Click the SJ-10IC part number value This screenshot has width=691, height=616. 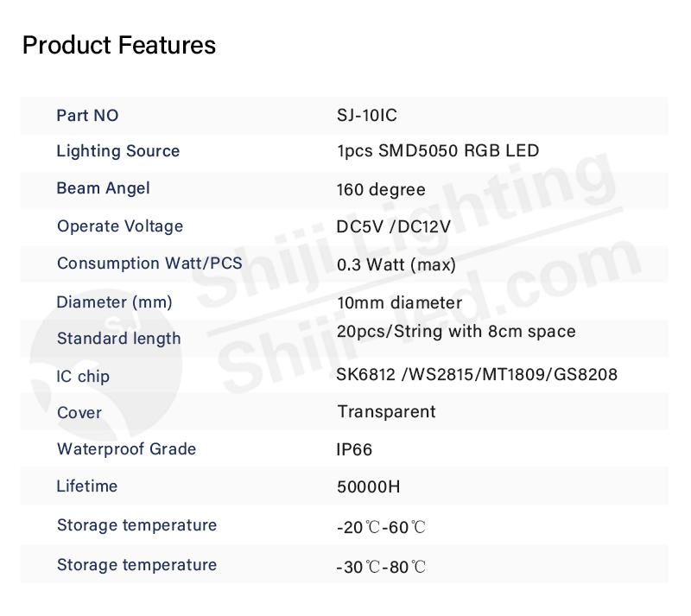click(366, 116)
